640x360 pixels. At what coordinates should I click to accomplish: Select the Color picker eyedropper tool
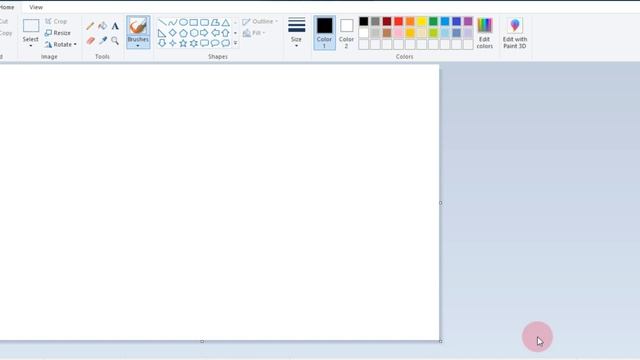tap(102, 40)
